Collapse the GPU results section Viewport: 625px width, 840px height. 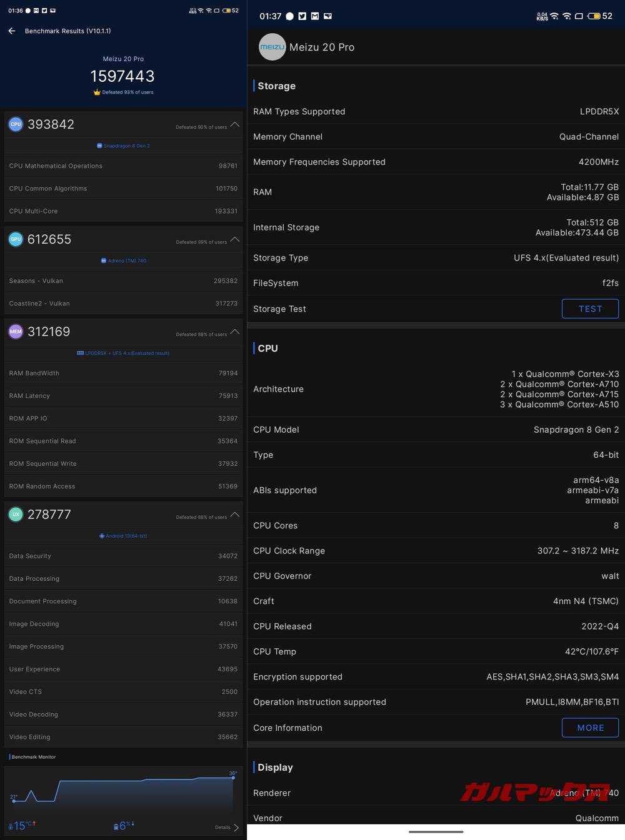(x=235, y=239)
